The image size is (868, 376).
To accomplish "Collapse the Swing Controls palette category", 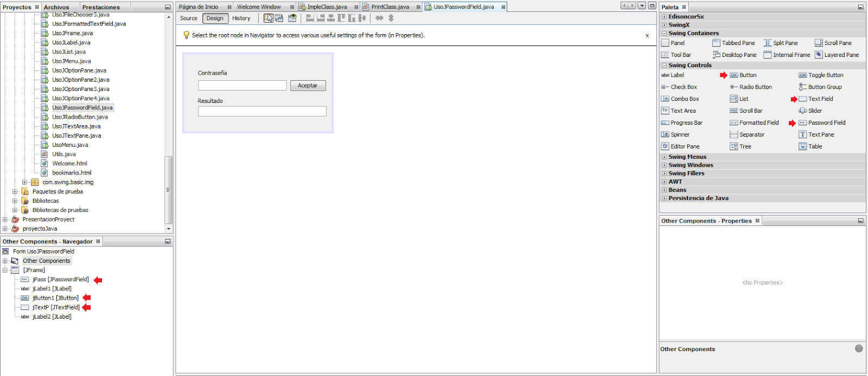I will pyautogui.click(x=664, y=66).
